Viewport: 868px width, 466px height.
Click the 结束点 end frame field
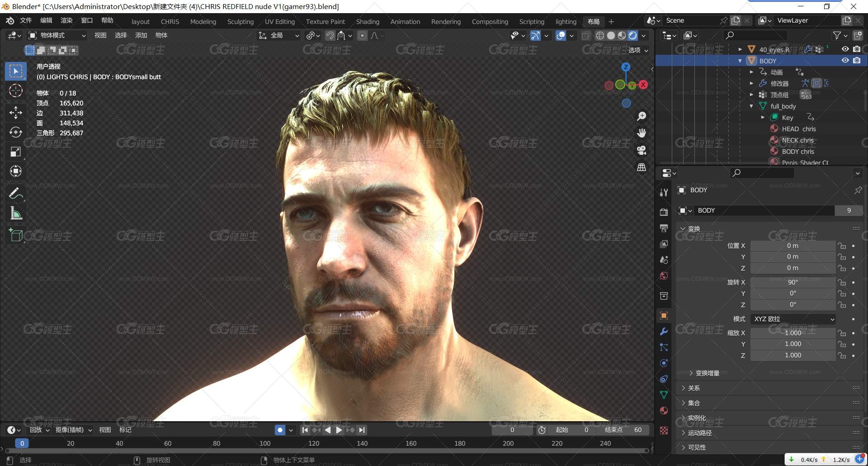click(x=622, y=430)
